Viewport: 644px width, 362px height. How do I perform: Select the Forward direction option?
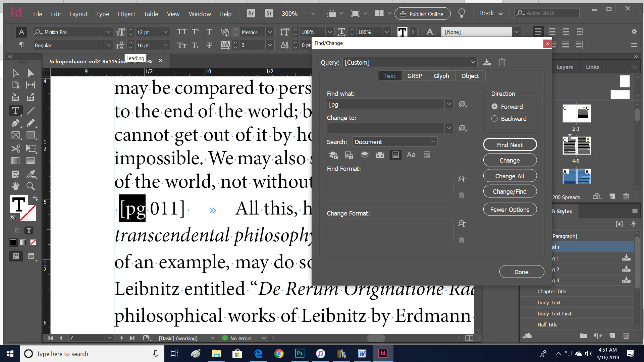coord(494,107)
